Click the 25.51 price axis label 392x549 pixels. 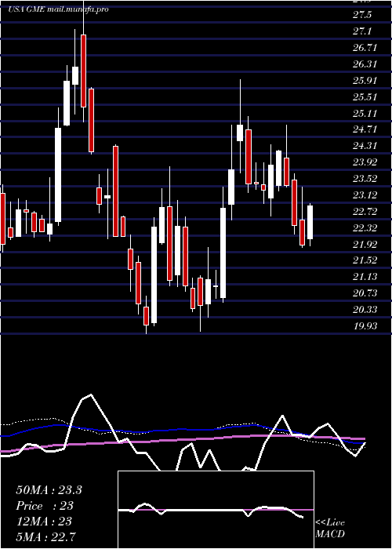pyautogui.click(x=365, y=97)
